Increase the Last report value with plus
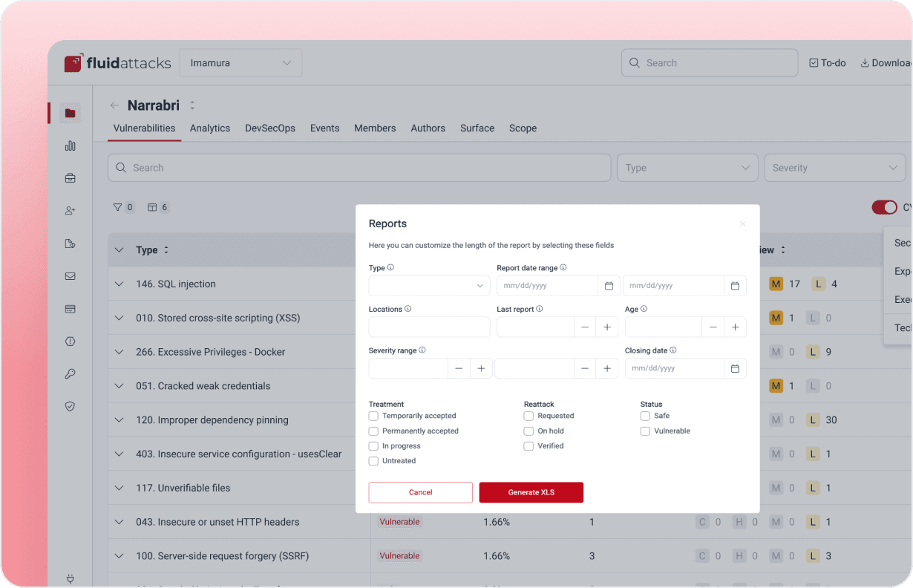The width and height of the screenshot is (913, 588). (x=607, y=327)
